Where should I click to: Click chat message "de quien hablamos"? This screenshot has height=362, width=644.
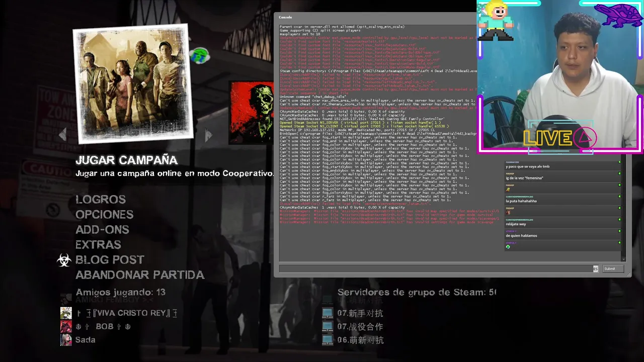coord(521,236)
